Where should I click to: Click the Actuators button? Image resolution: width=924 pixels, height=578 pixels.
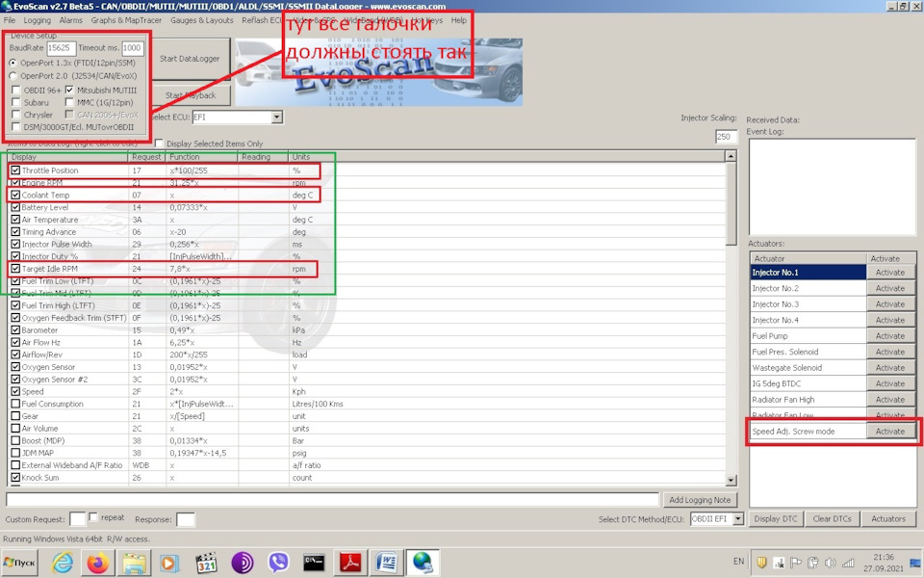click(x=888, y=519)
